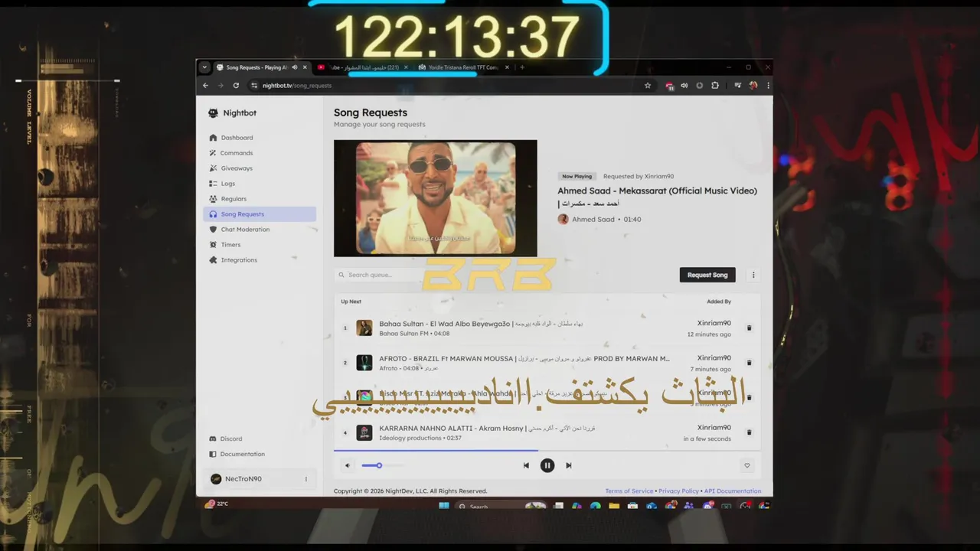Delete KARRARNA NAHNO ALATTI song from queue
This screenshot has height=551, width=980.
pyautogui.click(x=749, y=432)
